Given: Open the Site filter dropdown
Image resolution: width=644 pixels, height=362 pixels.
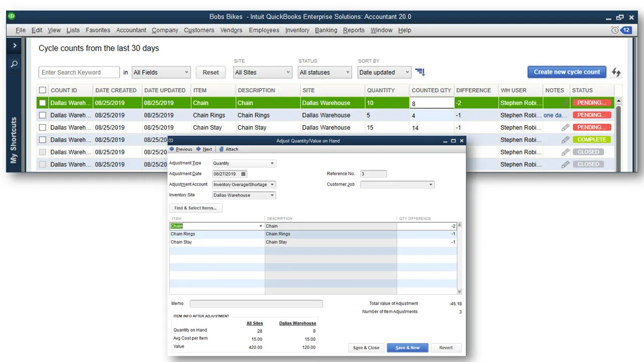Looking at the screenshot, I should pyautogui.click(x=263, y=72).
